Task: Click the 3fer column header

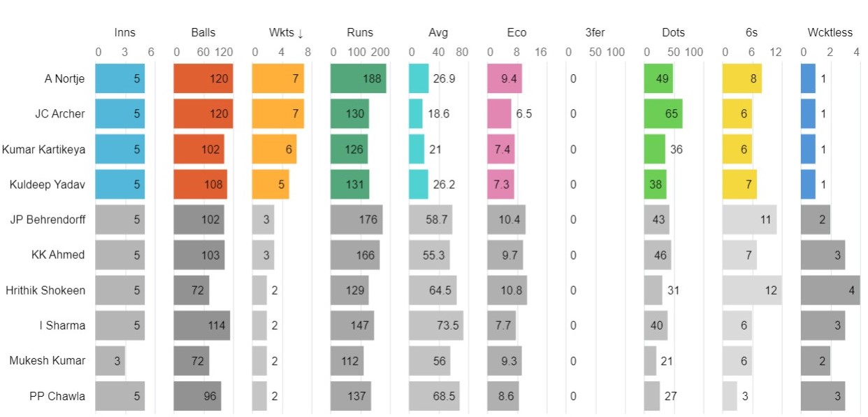Action: point(595,33)
